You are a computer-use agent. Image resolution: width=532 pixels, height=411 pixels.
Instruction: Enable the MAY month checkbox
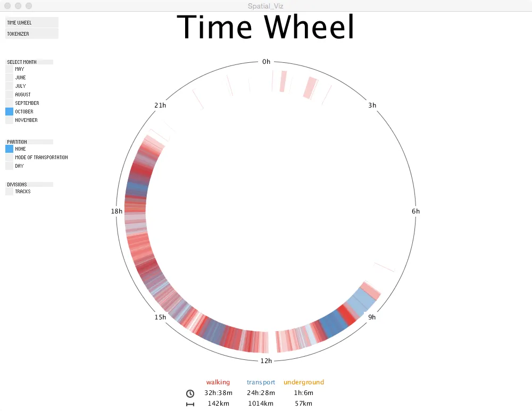(9, 69)
